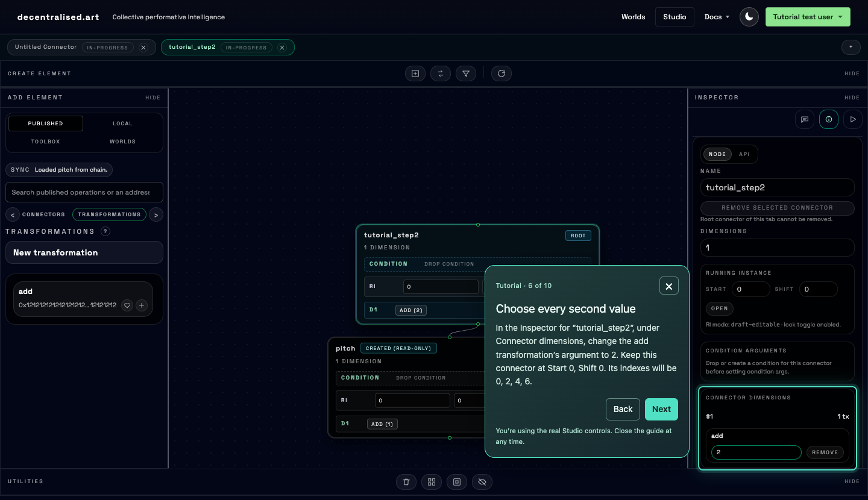The image size is (868, 500).
Task: Close the tutorial_step2 tab
Action: 282,48
